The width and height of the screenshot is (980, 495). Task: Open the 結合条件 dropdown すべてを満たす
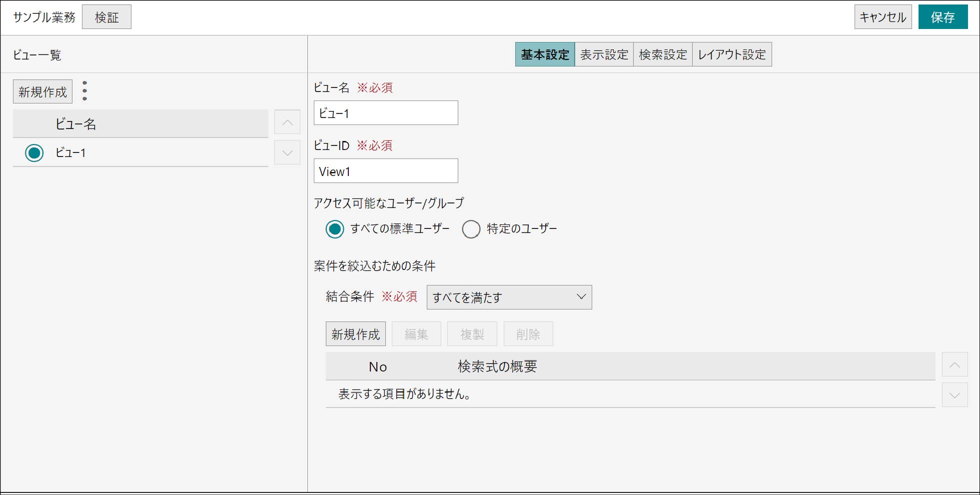509,297
